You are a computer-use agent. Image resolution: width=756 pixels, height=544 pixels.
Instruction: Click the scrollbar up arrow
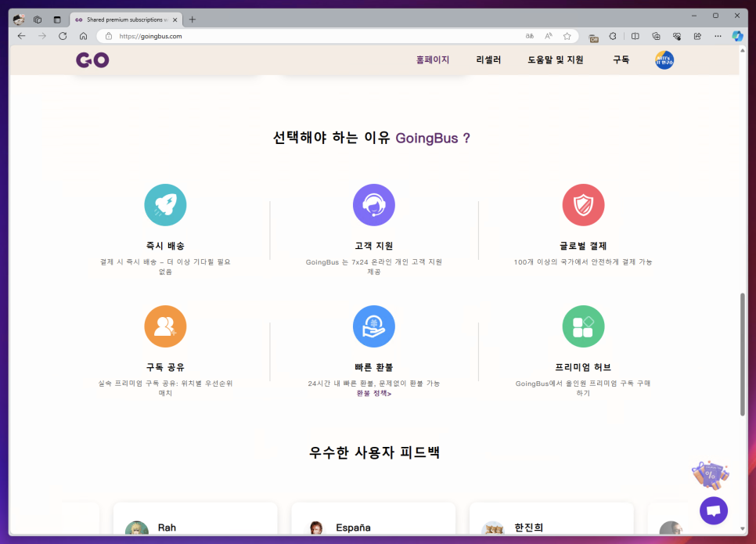pyautogui.click(x=743, y=51)
